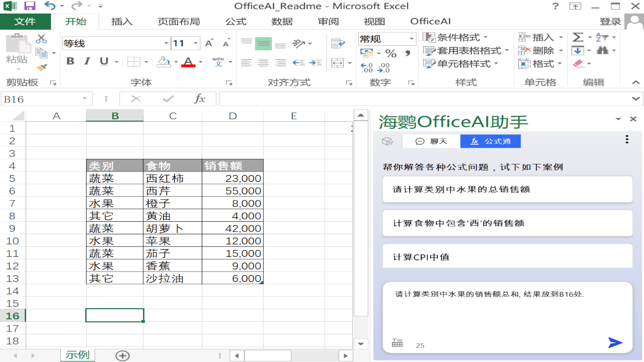Switch to the OfficeAI ribbon tab
The width and height of the screenshot is (644, 362).
[430, 21]
